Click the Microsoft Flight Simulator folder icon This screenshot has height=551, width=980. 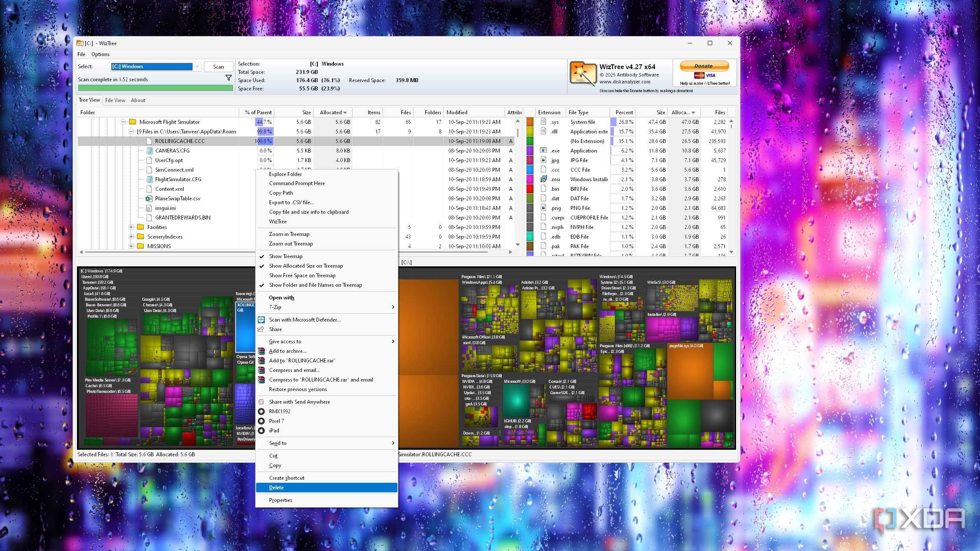[x=133, y=122]
